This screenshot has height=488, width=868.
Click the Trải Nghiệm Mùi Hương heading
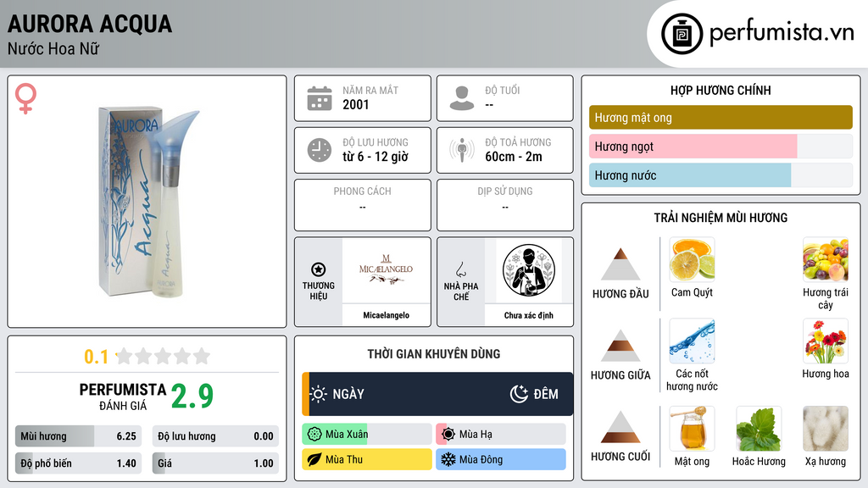pos(721,218)
